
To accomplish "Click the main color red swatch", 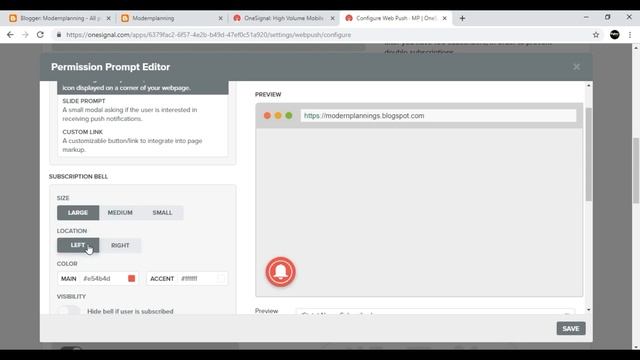I will pyautogui.click(x=131, y=278).
